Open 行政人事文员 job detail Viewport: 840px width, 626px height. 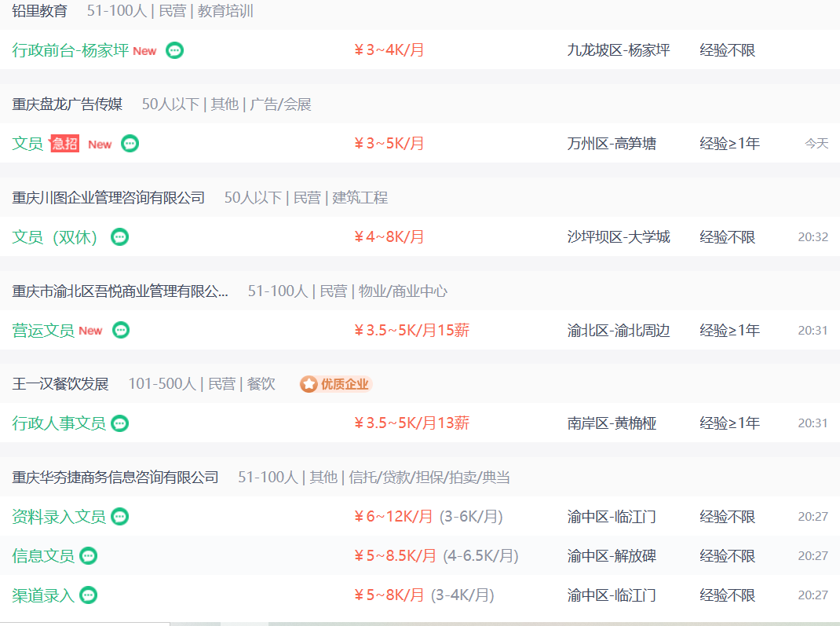point(59,423)
